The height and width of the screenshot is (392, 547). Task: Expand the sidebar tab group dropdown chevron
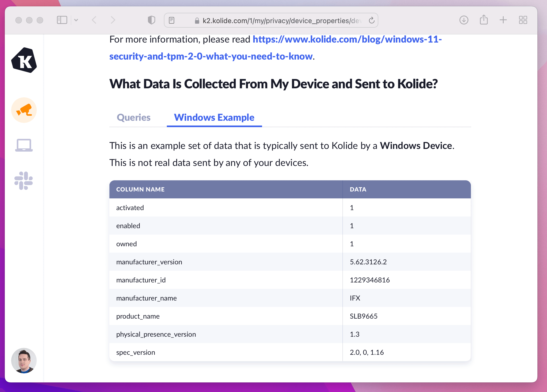(x=76, y=20)
